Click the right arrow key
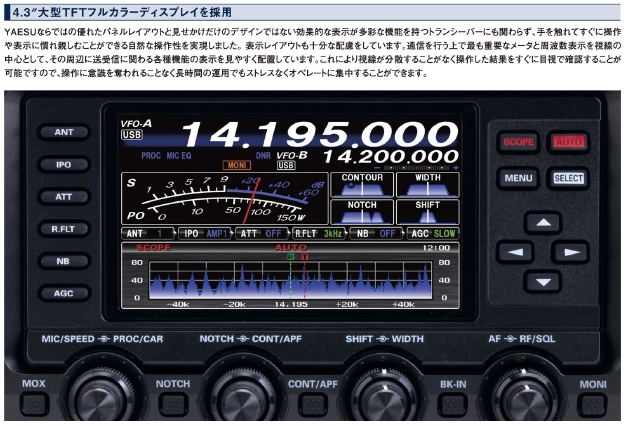 [x=571, y=252]
